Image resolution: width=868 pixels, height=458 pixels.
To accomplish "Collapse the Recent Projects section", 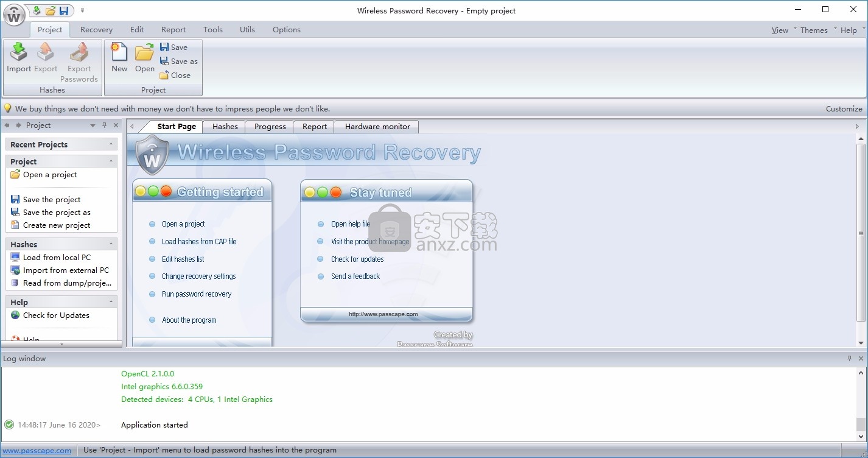I will [111, 144].
